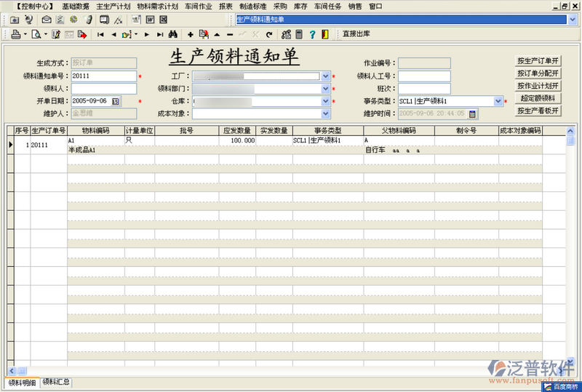The height and width of the screenshot is (392, 582).
Task: Open calendar picker beside 开单日期
Action: (x=116, y=101)
